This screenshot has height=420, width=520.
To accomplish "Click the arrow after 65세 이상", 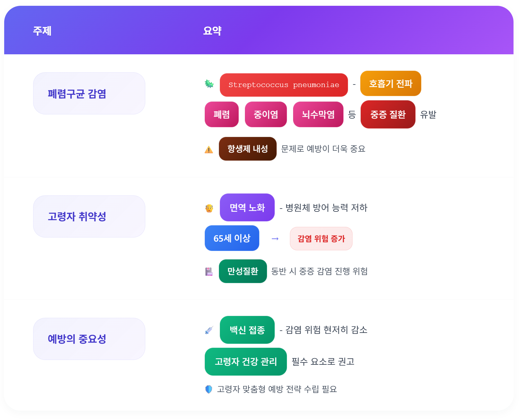I will click(x=275, y=239).
